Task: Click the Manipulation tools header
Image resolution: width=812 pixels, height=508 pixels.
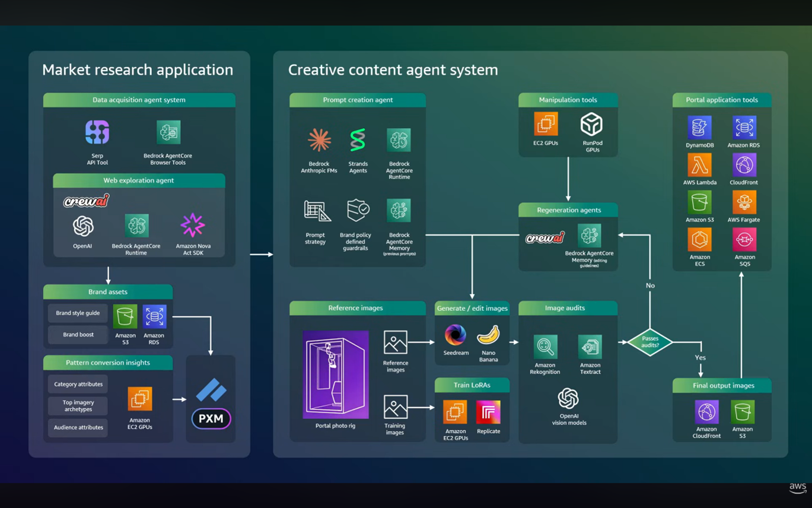Action: pos(568,100)
